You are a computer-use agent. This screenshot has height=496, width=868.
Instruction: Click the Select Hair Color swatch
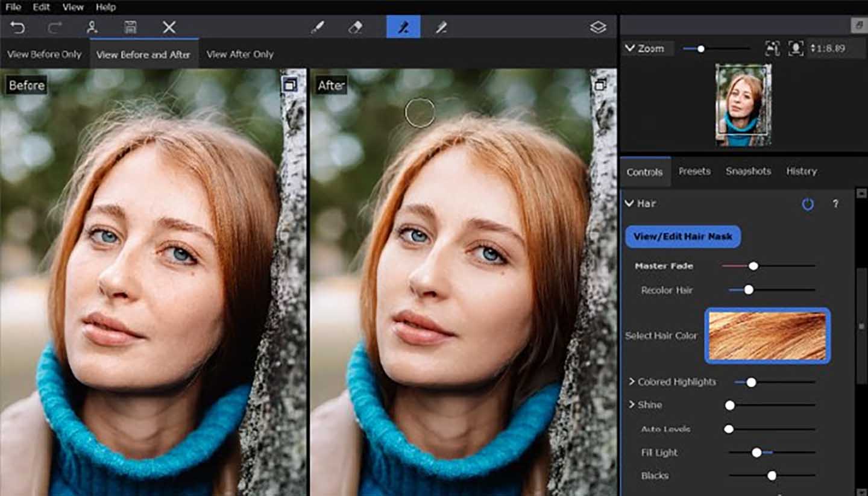click(x=767, y=336)
